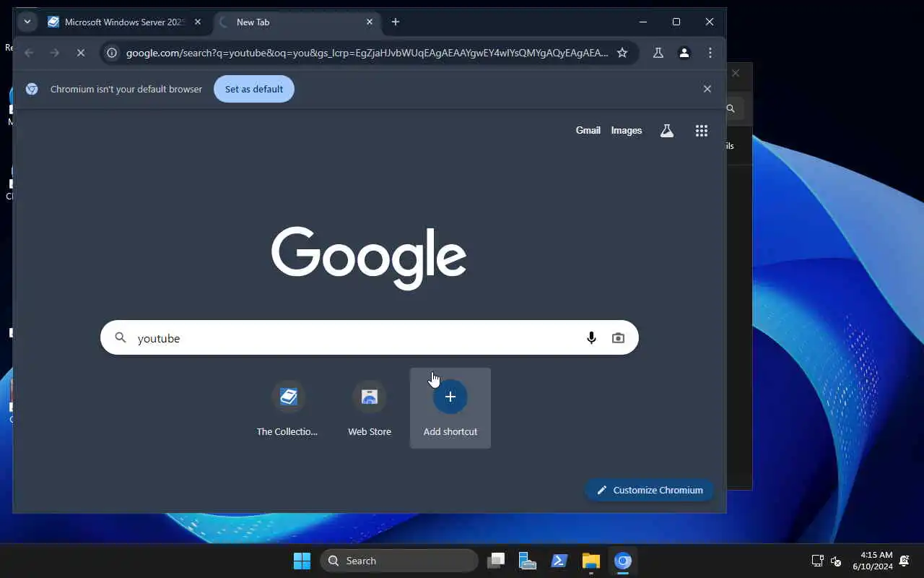View site information icon in address bar
The image size is (924, 578).
[112, 53]
